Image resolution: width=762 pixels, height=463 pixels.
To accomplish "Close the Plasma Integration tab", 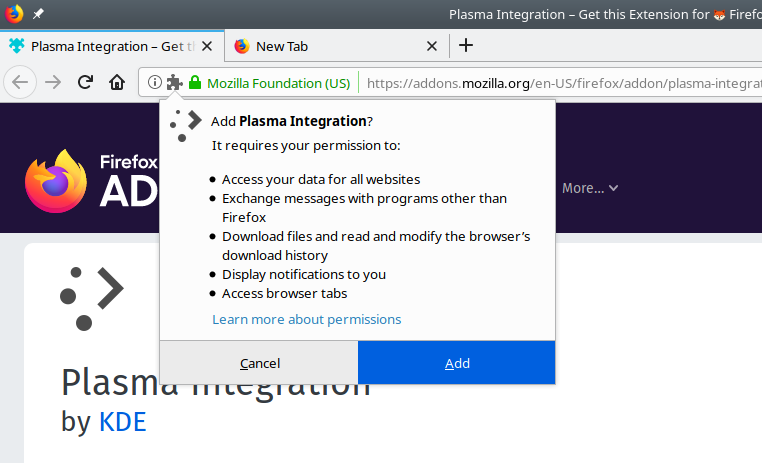I will click(x=207, y=46).
